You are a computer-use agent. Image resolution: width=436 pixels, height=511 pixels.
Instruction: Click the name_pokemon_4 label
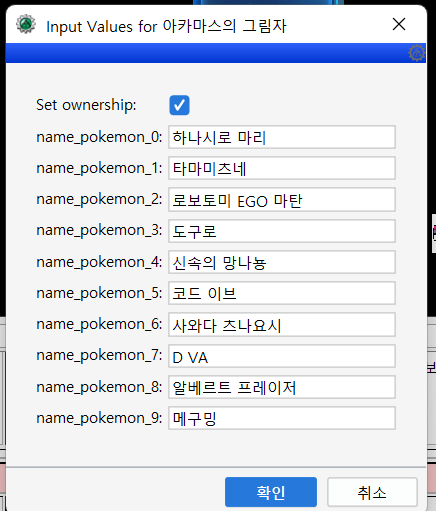(99, 262)
